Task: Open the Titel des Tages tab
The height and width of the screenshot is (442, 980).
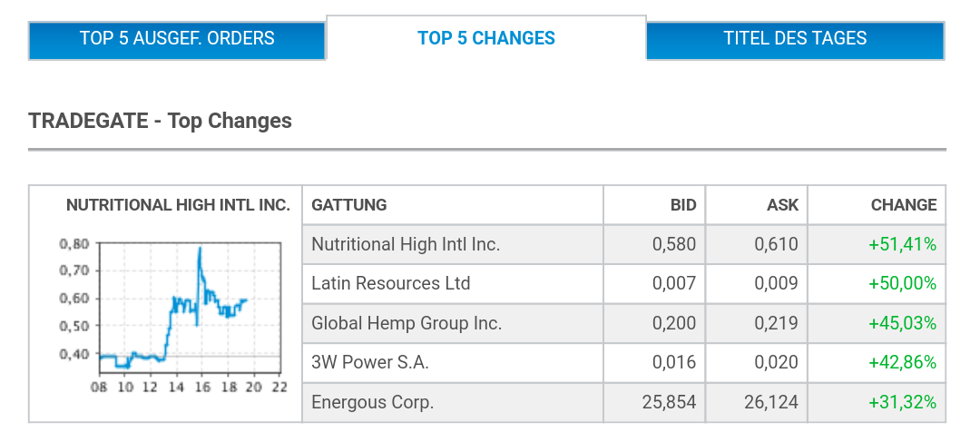Action: click(795, 39)
